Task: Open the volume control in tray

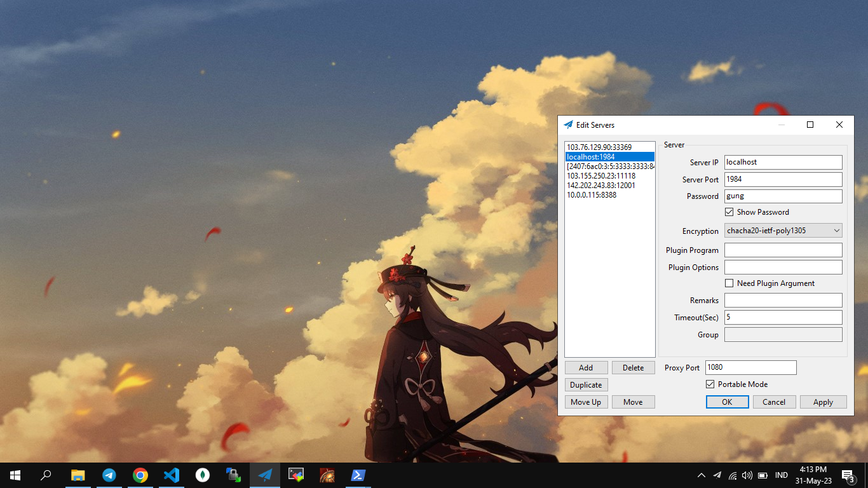Action: pyautogui.click(x=747, y=475)
